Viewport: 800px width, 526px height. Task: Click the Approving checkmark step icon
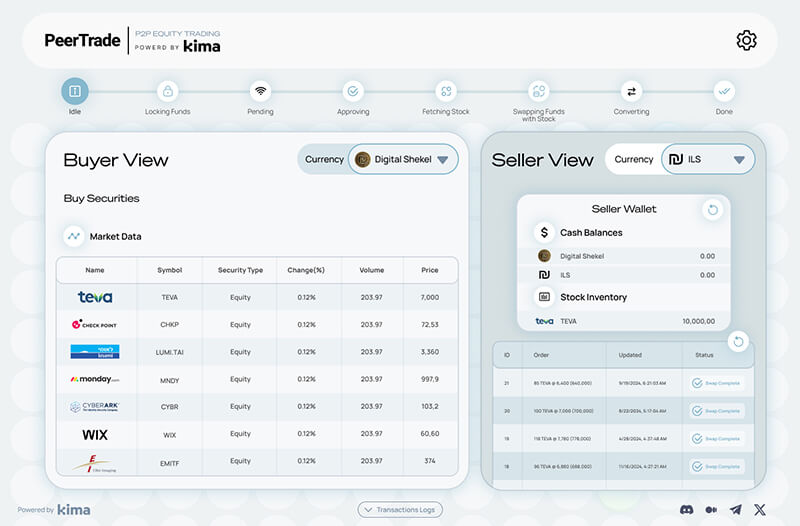(353, 91)
